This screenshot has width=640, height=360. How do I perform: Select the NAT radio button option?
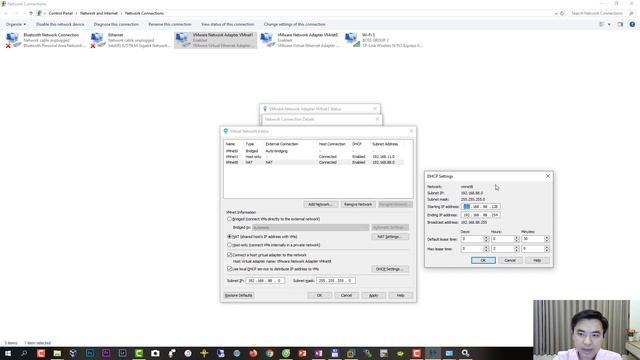click(229, 237)
